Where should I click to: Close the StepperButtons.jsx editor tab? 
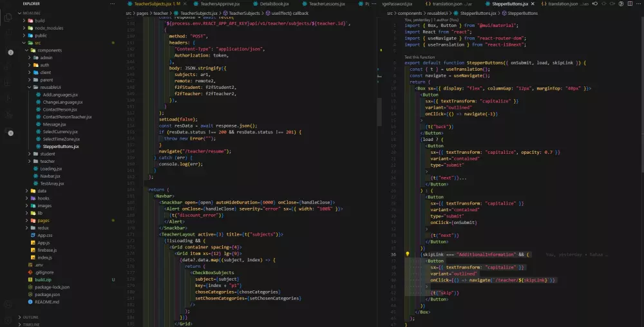[533, 4]
